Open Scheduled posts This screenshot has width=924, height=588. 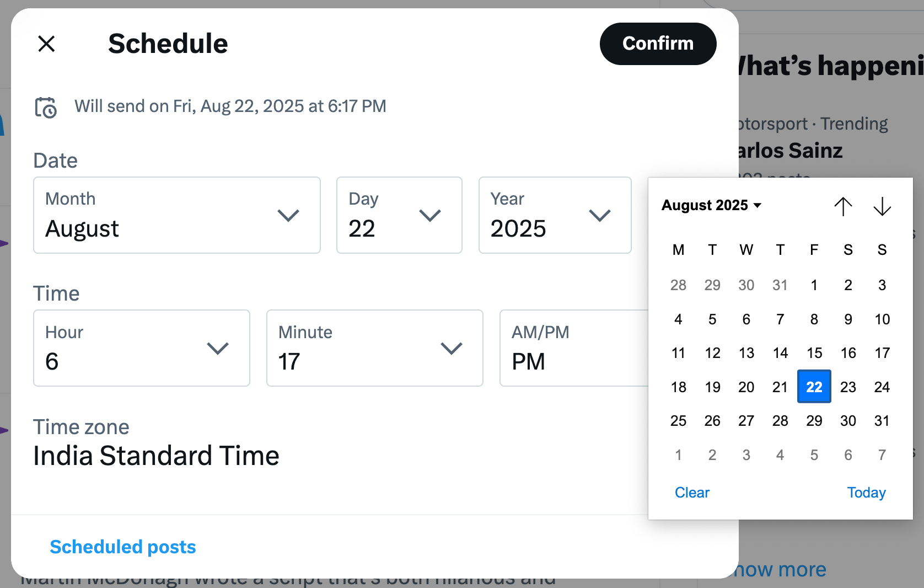click(x=122, y=547)
